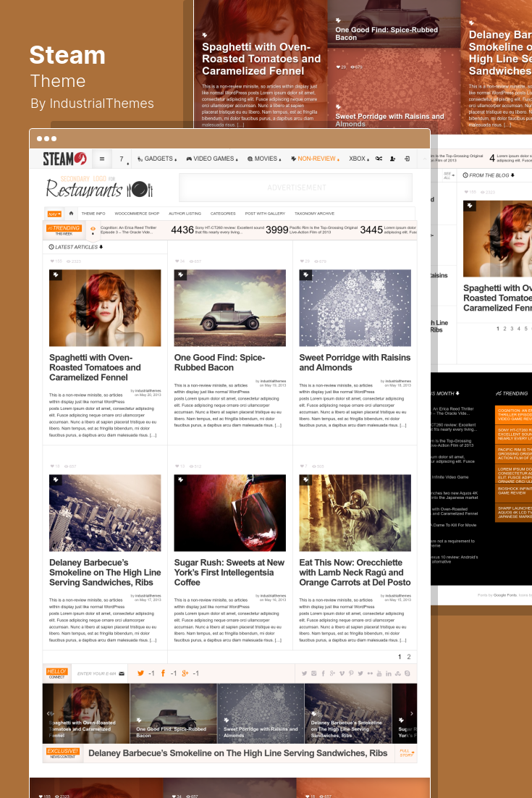Image resolution: width=532 pixels, height=798 pixels.
Task: Open the Taxonomy Archive menu item
Action: (314, 214)
